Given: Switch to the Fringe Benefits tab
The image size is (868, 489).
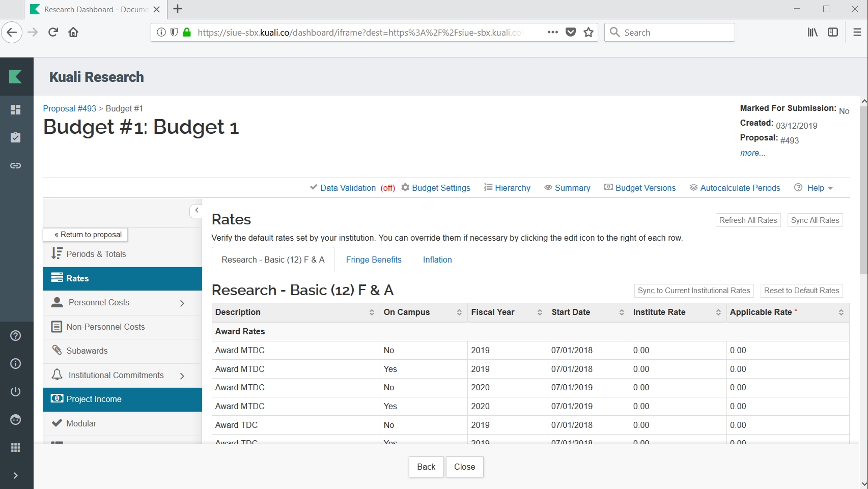Looking at the screenshot, I should (374, 260).
